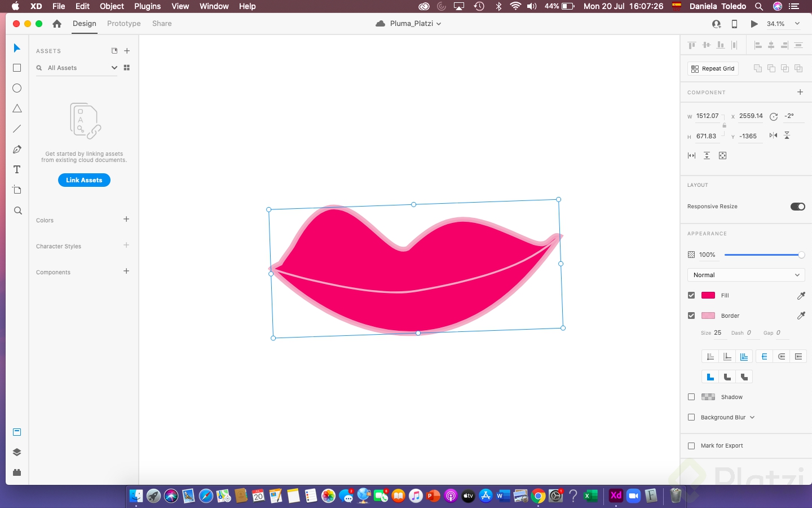
Task: Select the Pen tool
Action: click(x=16, y=149)
